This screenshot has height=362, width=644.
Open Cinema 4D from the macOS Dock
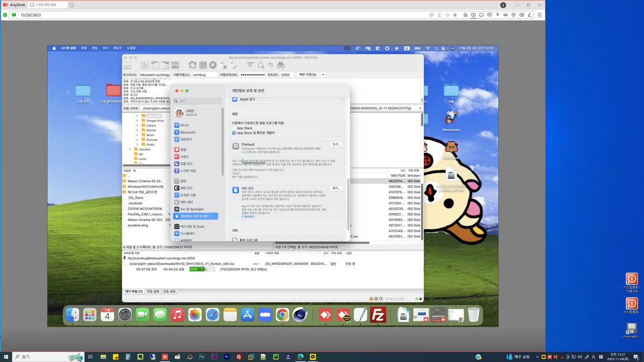point(300,315)
